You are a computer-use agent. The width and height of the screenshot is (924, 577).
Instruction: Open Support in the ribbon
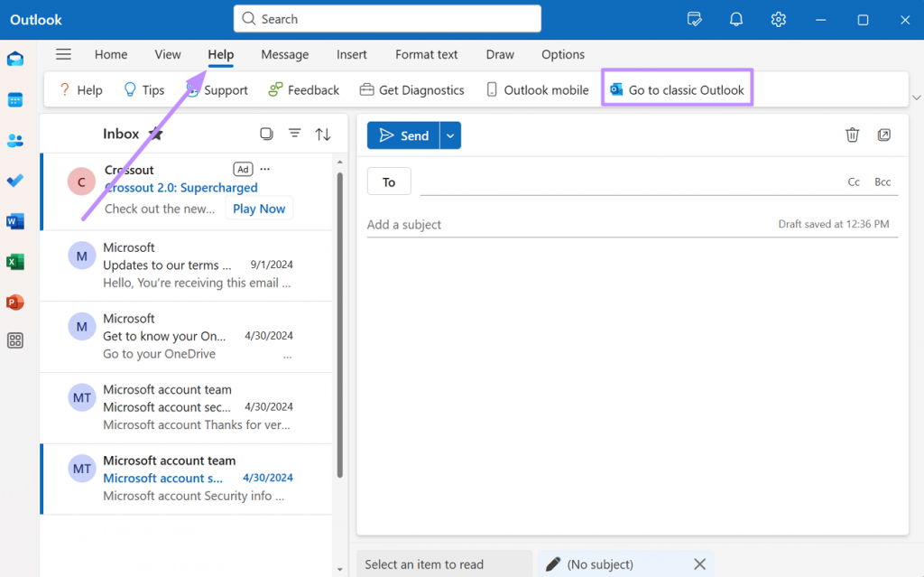[x=217, y=89]
